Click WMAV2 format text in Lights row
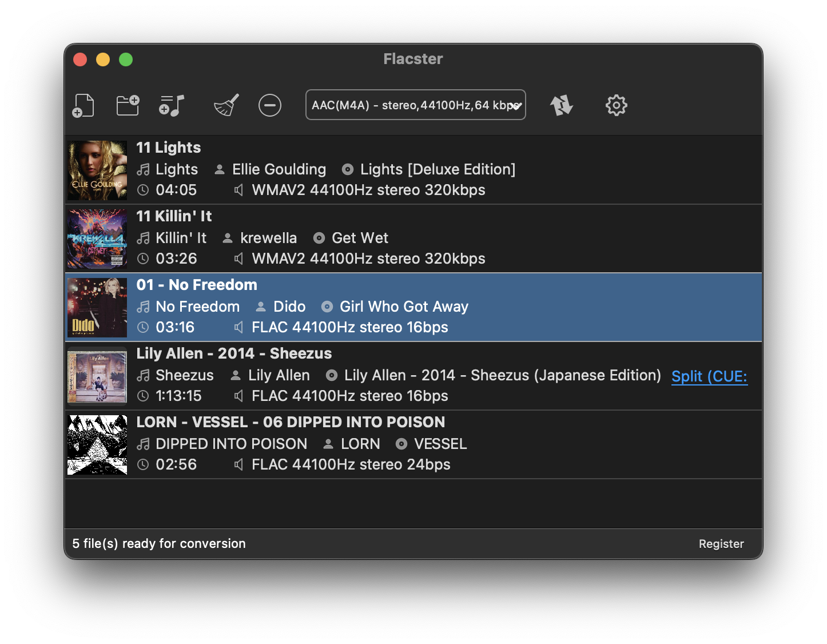 tap(368, 190)
